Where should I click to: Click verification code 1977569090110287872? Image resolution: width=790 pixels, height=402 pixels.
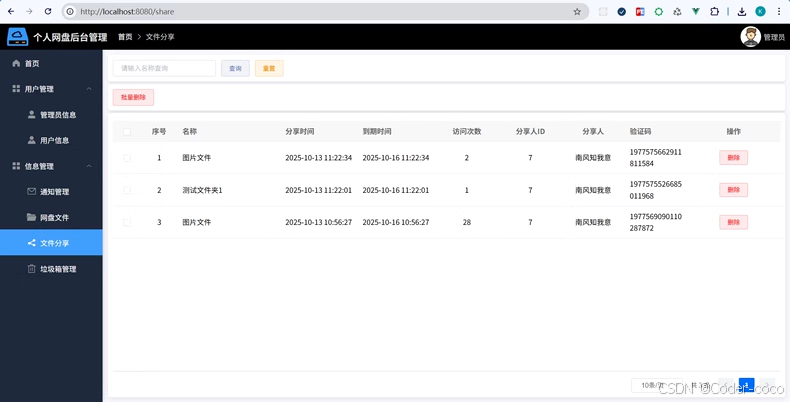[x=655, y=222]
